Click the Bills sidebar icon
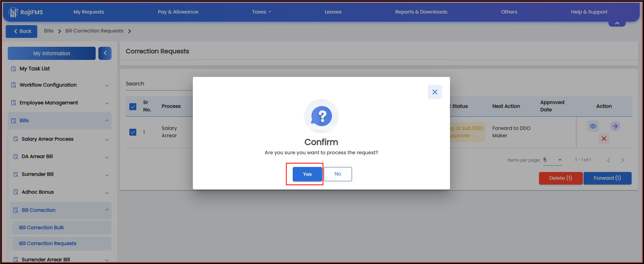 click(14, 121)
